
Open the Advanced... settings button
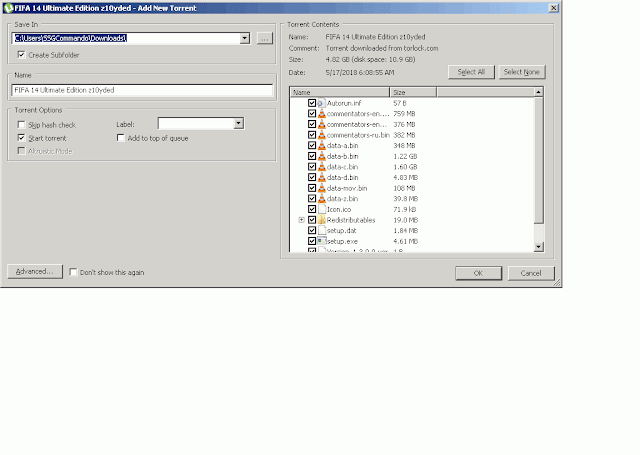click(x=35, y=272)
